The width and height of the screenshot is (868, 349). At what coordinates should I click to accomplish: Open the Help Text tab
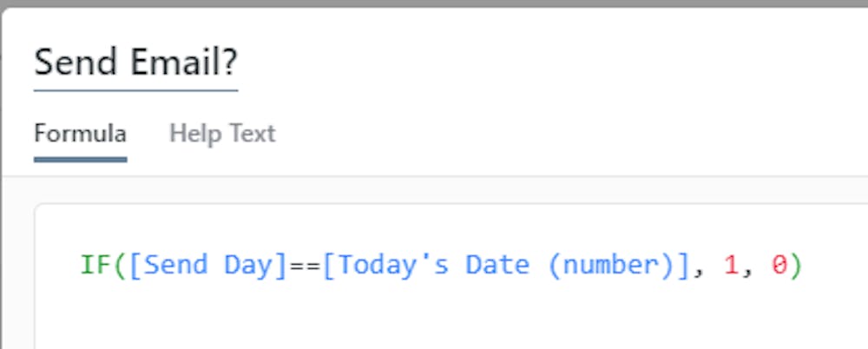pos(222,134)
